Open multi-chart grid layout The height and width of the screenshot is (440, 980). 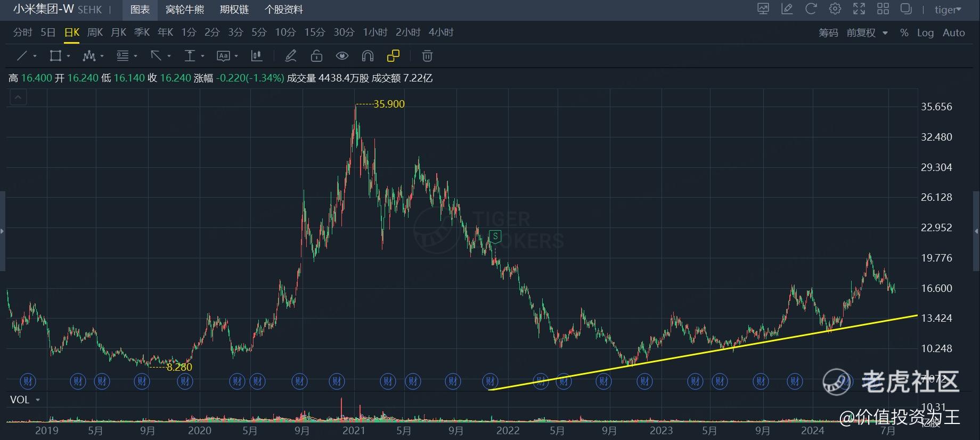tap(883, 9)
